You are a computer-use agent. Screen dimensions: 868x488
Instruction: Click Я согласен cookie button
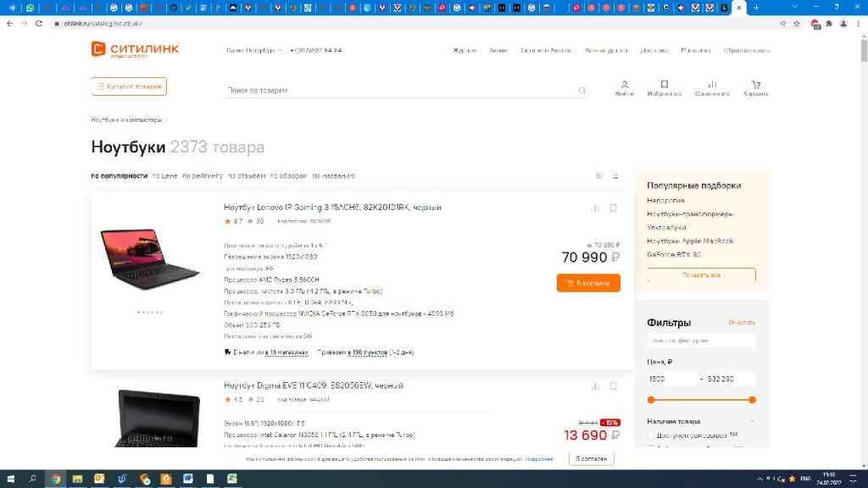point(591,458)
